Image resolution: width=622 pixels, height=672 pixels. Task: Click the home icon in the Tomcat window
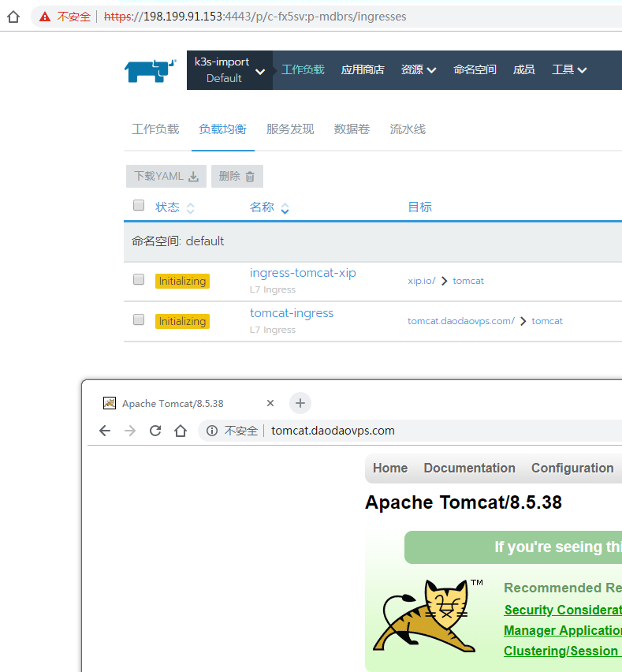pyautogui.click(x=181, y=431)
